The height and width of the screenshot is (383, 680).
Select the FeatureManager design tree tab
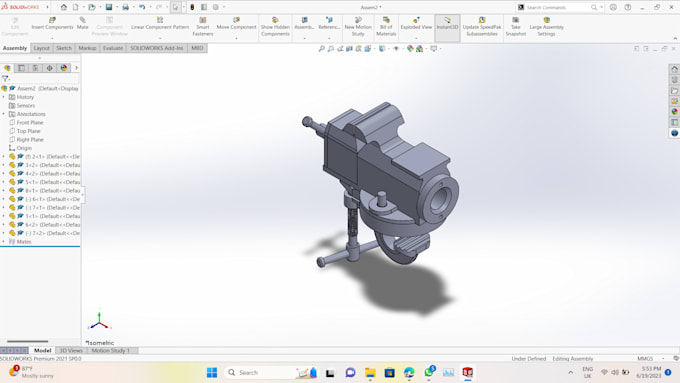(7, 68)
